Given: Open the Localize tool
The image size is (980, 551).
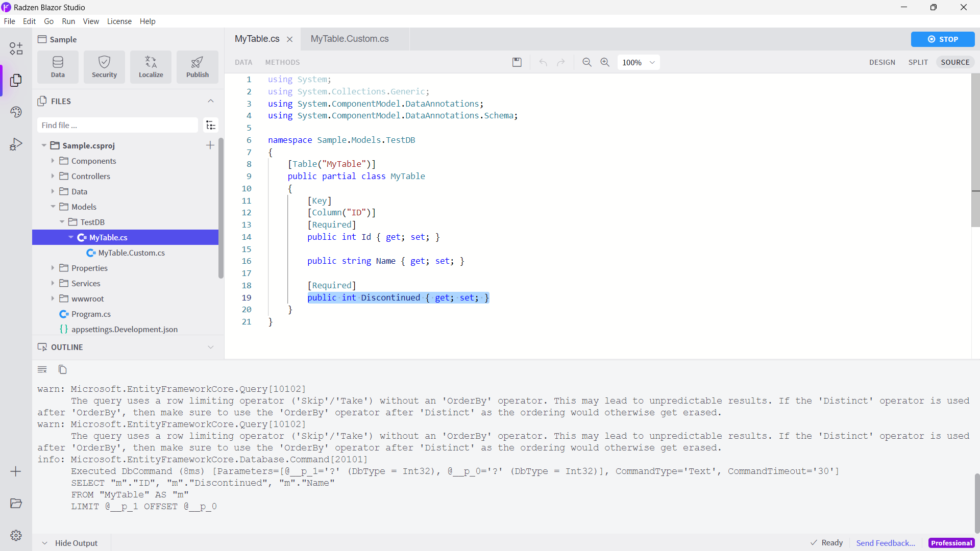Looking at the screenshot, I should point(151,67).
